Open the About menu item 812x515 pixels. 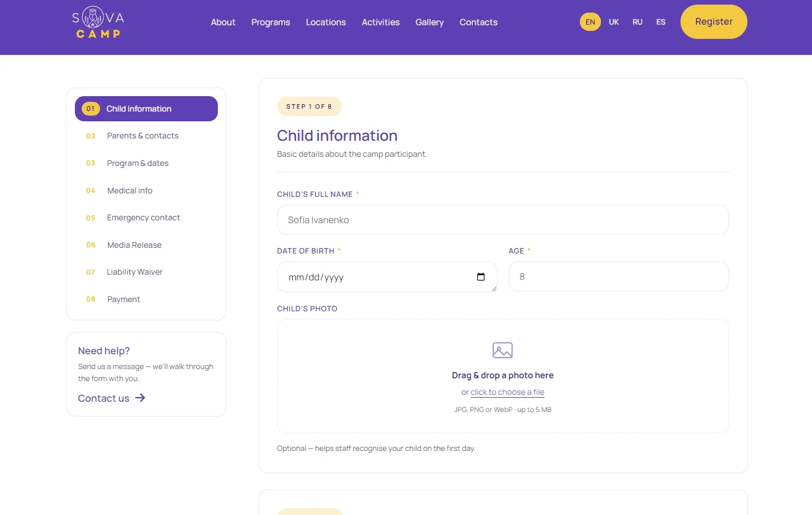[x=223, y=22]
